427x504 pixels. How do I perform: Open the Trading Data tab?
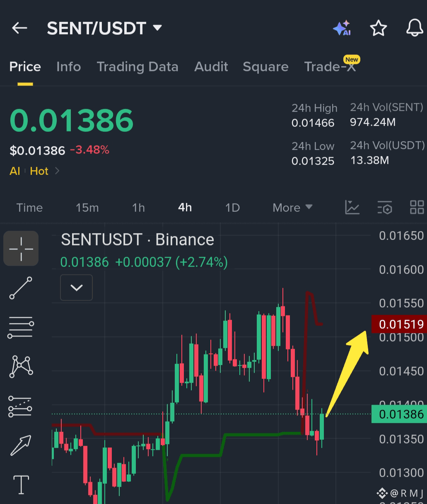click(138, 67)
